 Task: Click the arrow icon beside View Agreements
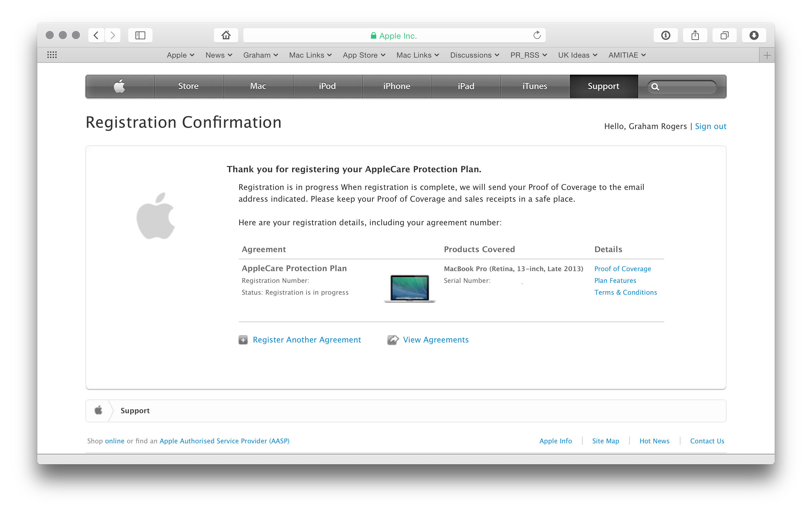click(x=393, y=340)
